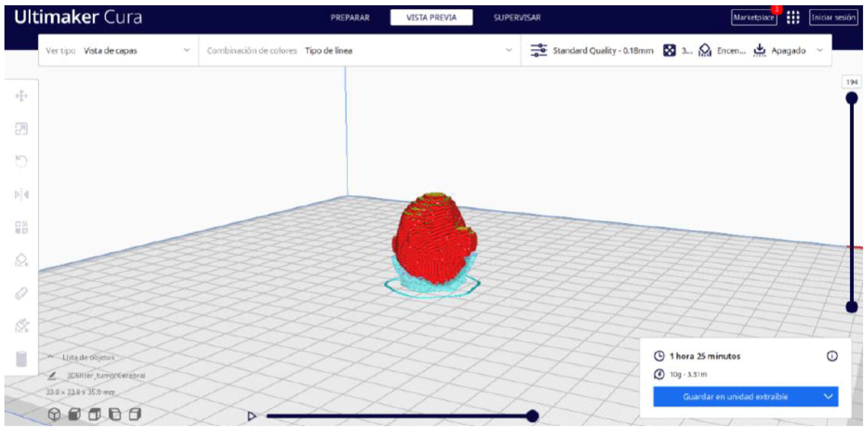
Task: Switch to front view camera icon
Action: 74,414
